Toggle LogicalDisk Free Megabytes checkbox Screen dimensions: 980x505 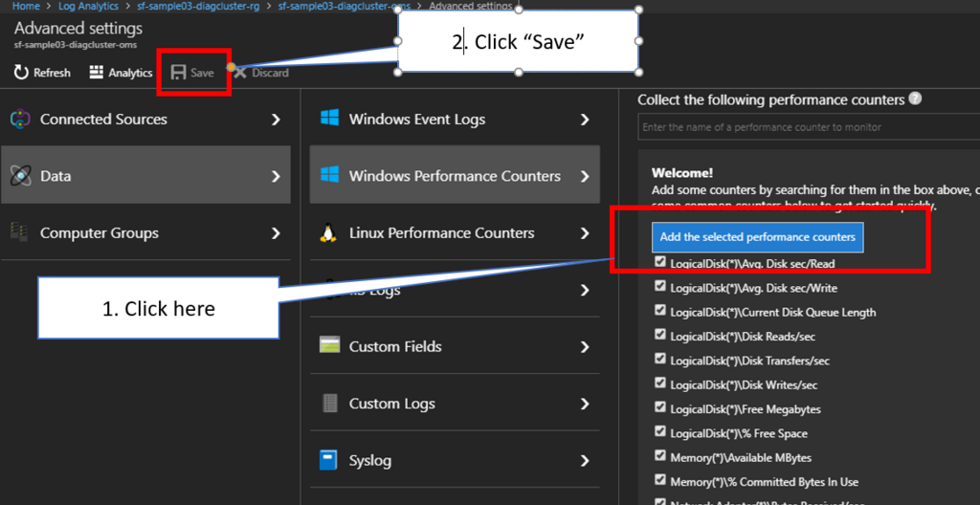click(660, 407)
